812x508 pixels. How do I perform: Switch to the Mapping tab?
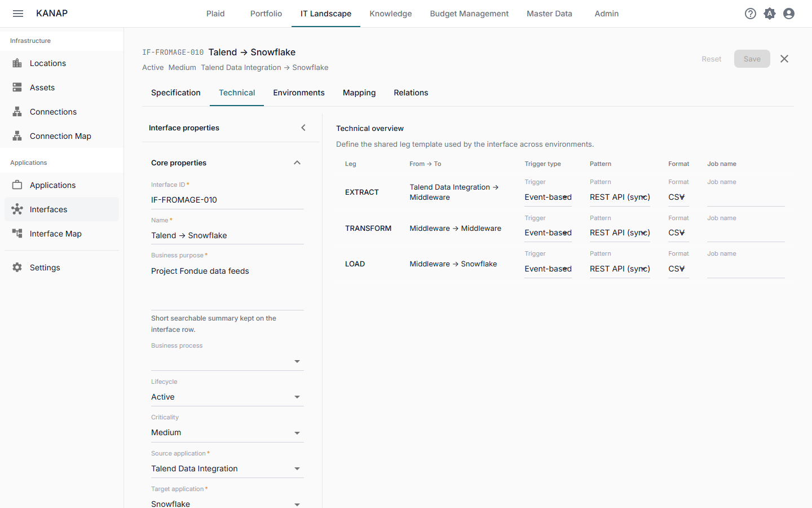(359, 93)
